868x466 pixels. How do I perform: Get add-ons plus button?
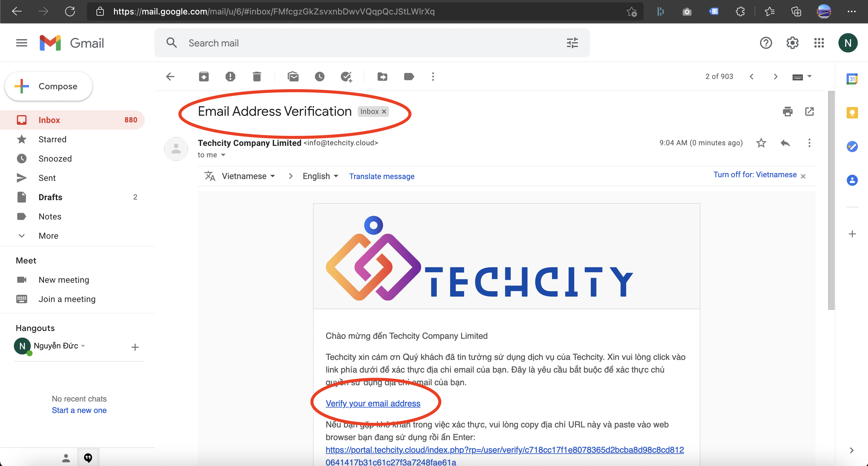(852, 234)
